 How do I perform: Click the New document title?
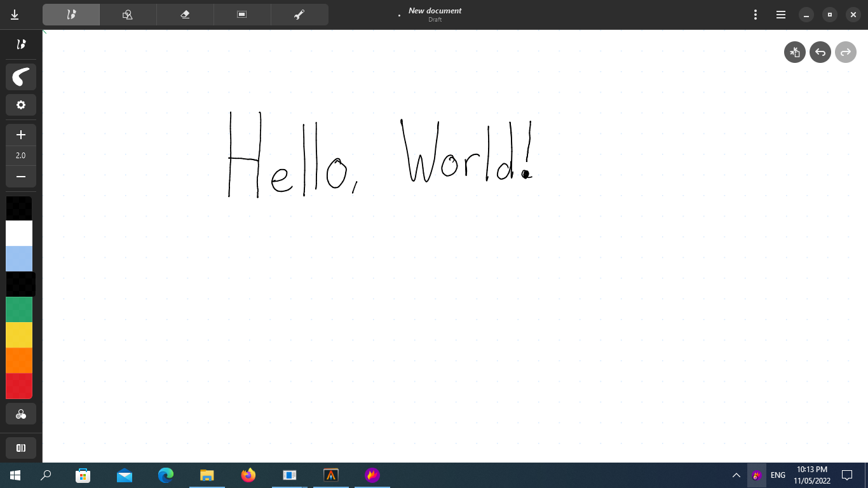(435, 11)
